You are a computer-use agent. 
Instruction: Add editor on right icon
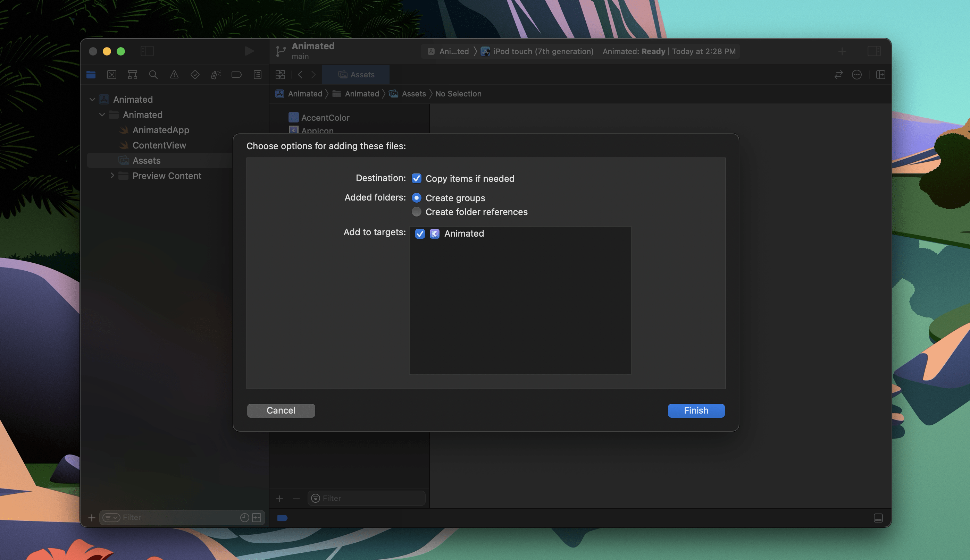(x=880, y=75)
